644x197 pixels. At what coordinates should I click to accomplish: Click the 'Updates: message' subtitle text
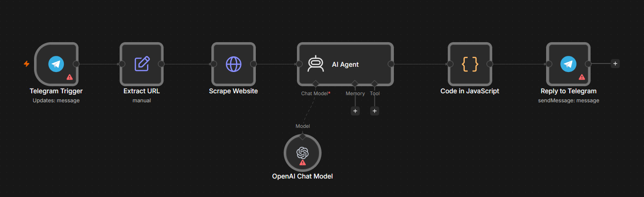56,100
